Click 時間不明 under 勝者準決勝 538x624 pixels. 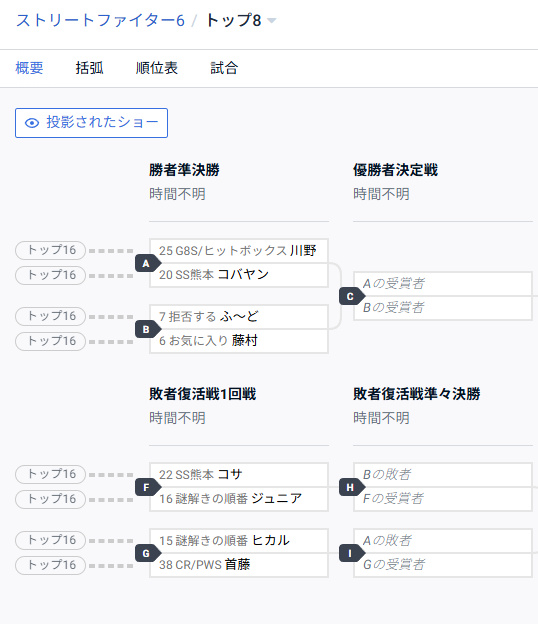[x=177, y=194]
